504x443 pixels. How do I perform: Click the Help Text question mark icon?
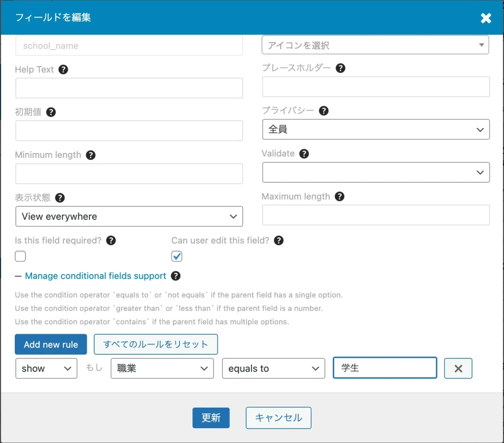[63, 69]
